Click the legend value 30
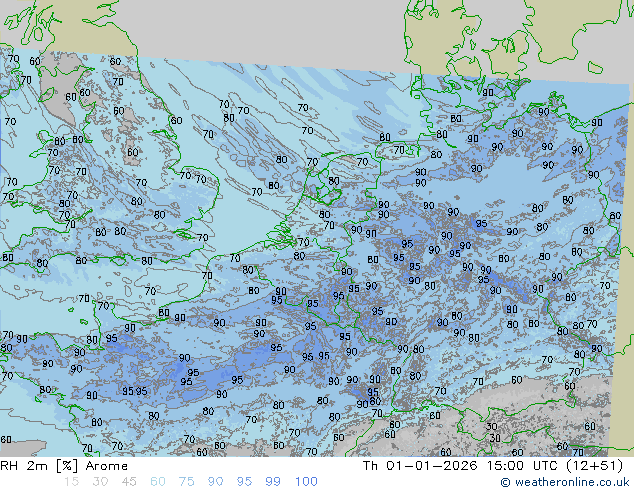 (100, 482)
